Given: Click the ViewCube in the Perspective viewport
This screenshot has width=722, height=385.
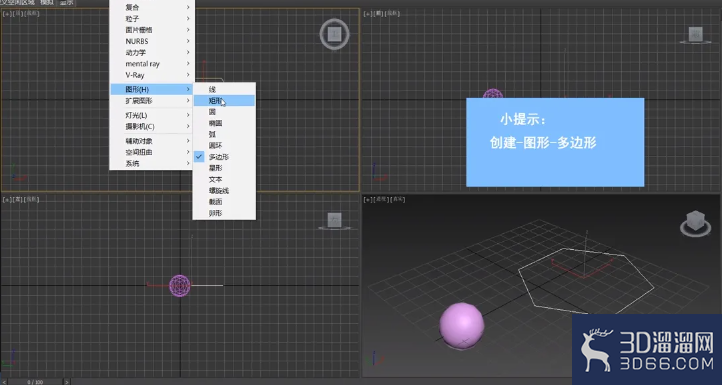Looking at the screenshot, I should coord(695,223).
